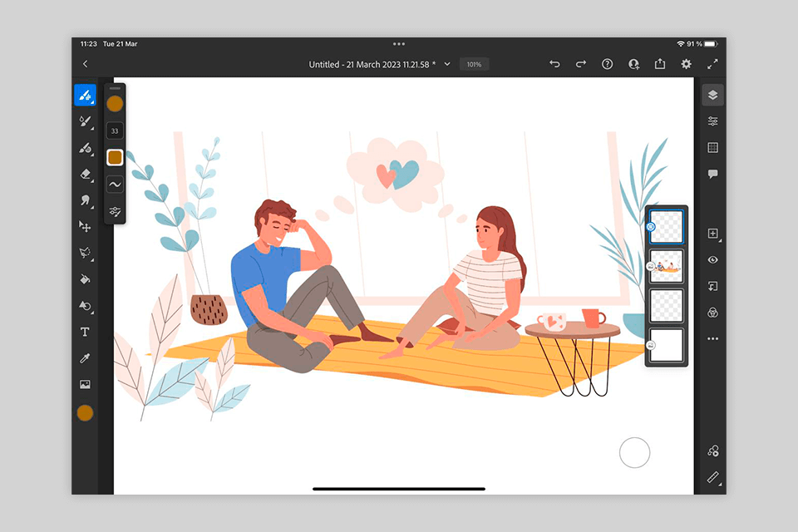
Task: Click the battery indicator in status bar
Action: 710,44
